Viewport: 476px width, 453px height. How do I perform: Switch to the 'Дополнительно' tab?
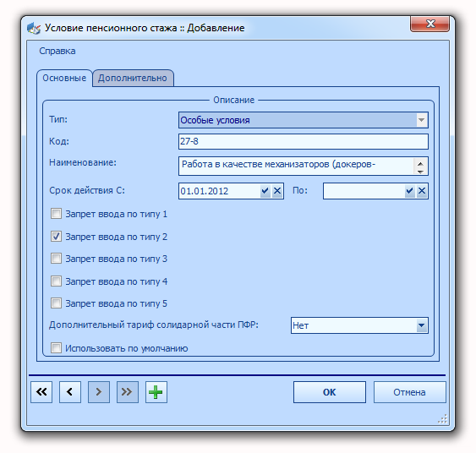point(133,78)
